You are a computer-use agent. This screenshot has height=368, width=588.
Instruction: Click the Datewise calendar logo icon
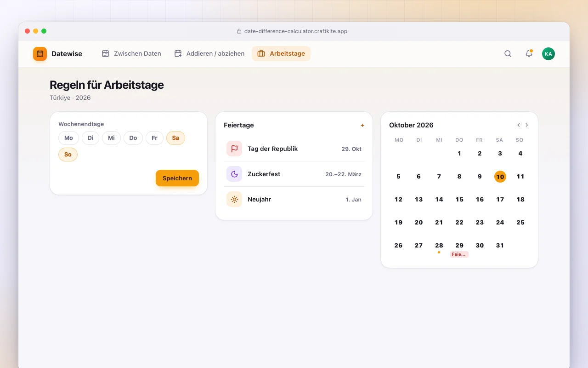(40, 54)
